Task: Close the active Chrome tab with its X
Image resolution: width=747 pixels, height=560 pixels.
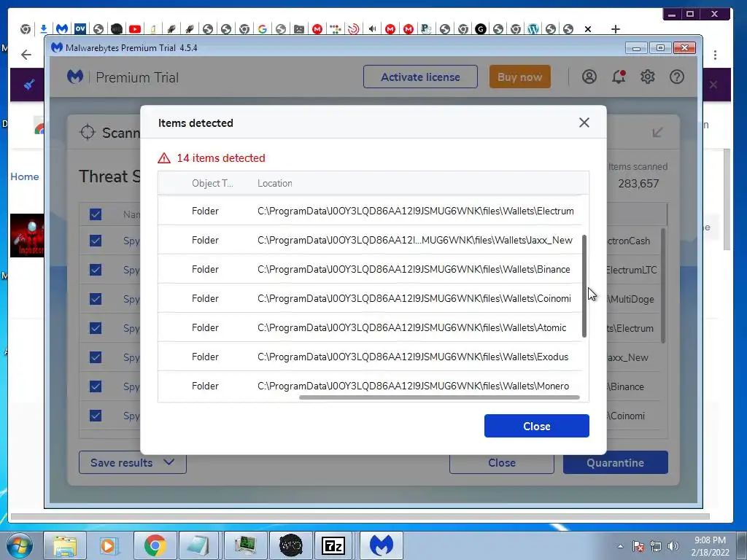Action: (588, 29)
